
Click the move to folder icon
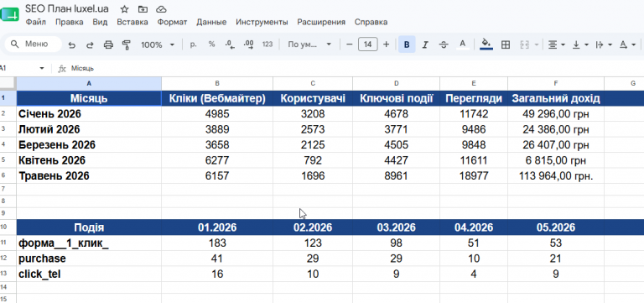click(143, 9)
